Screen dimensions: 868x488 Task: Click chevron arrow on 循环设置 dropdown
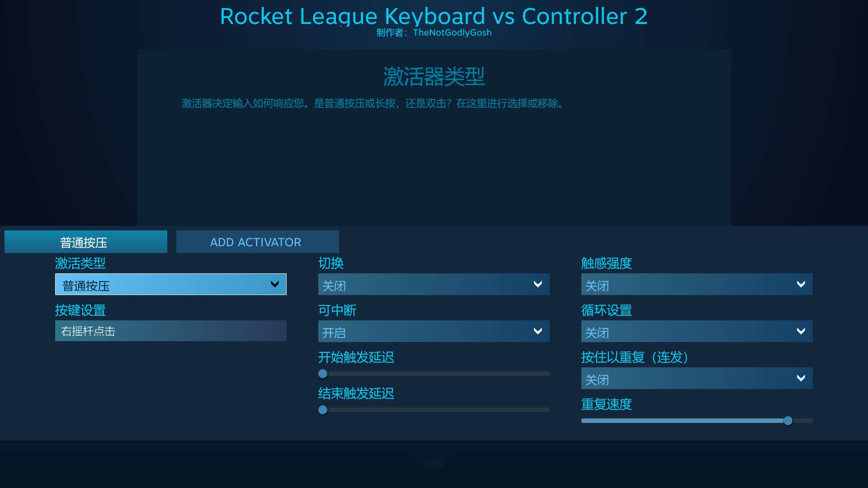coord(801,331)
